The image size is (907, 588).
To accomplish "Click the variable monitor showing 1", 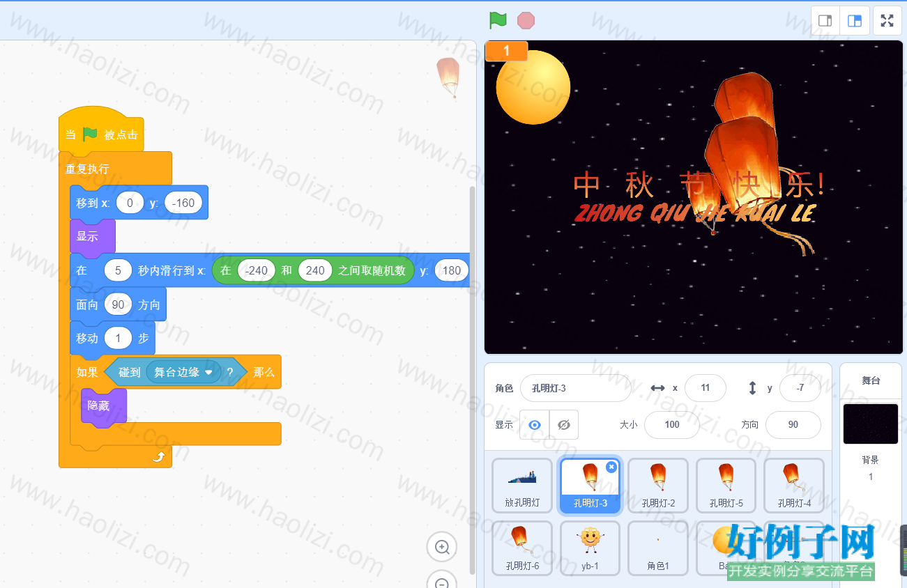I will click(x=506, y=51).
